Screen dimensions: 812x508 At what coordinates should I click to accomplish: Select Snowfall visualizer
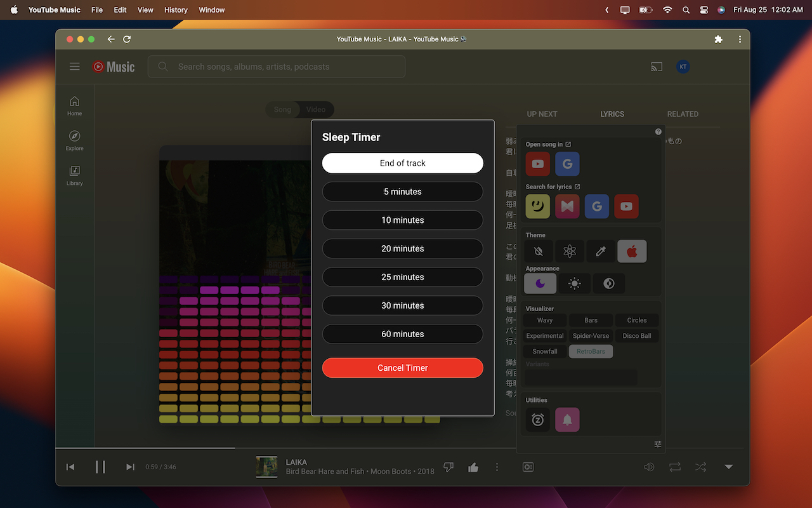click(x=545, y=351)
